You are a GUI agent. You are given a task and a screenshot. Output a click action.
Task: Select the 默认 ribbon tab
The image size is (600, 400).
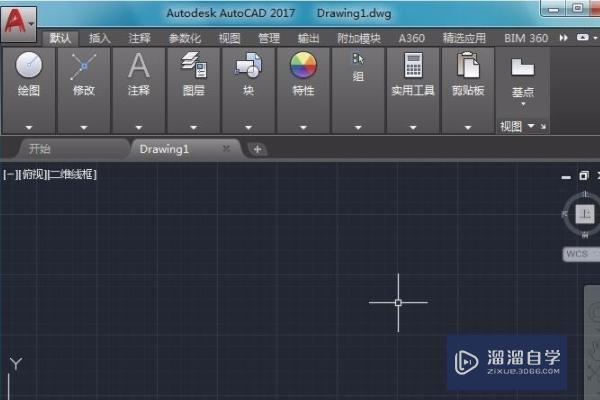60,38
